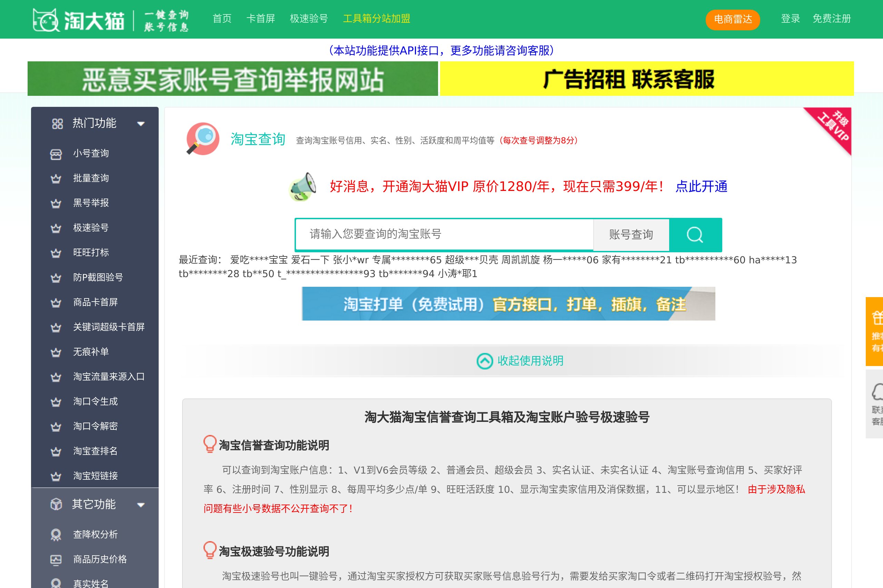Click the 免费注册 link
This screenshot has width=883, height=588.
point(832,19)
